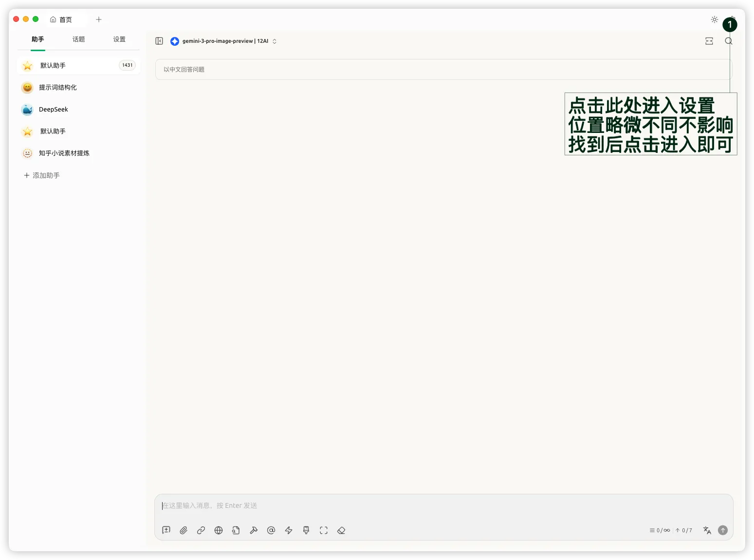Click the new topic icon in input toolbar
The height and width of the screenshot is (560, 754).
tap(166, 530)
